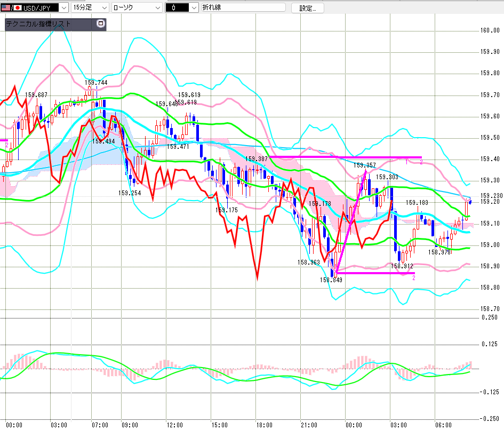Viewport: 504px width, 430px height.
Task: Click the maximize icon on テクニカル指標リスト panel
Action: click(100, 24)
